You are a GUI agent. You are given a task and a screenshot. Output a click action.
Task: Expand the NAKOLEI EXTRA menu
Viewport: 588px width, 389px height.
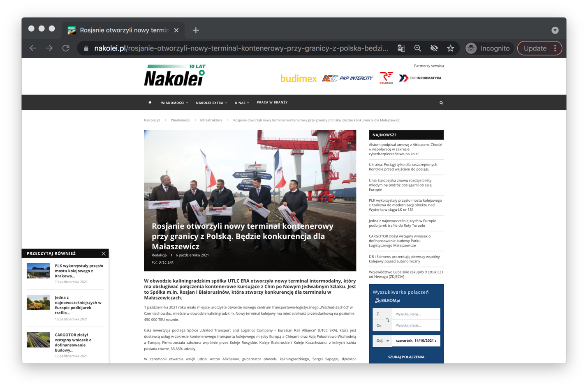(211, 103)
